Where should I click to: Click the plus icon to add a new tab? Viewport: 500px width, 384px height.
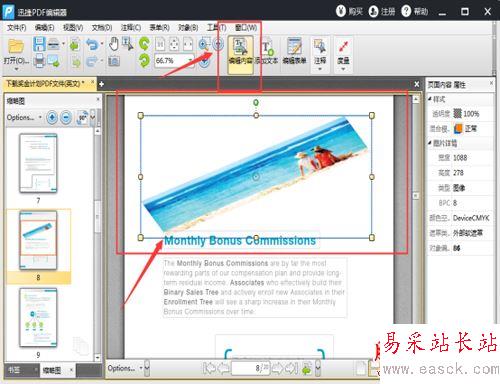(x=101, y=84)
